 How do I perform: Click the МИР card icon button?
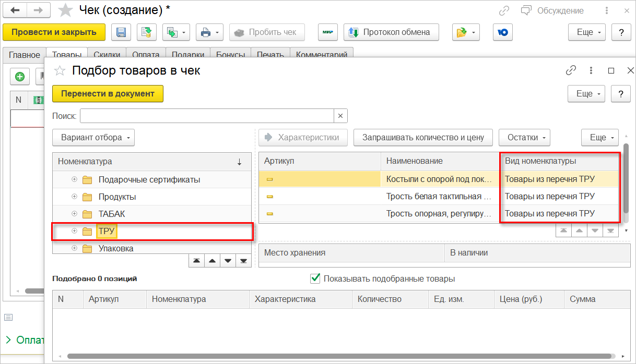tap(328, 32)
